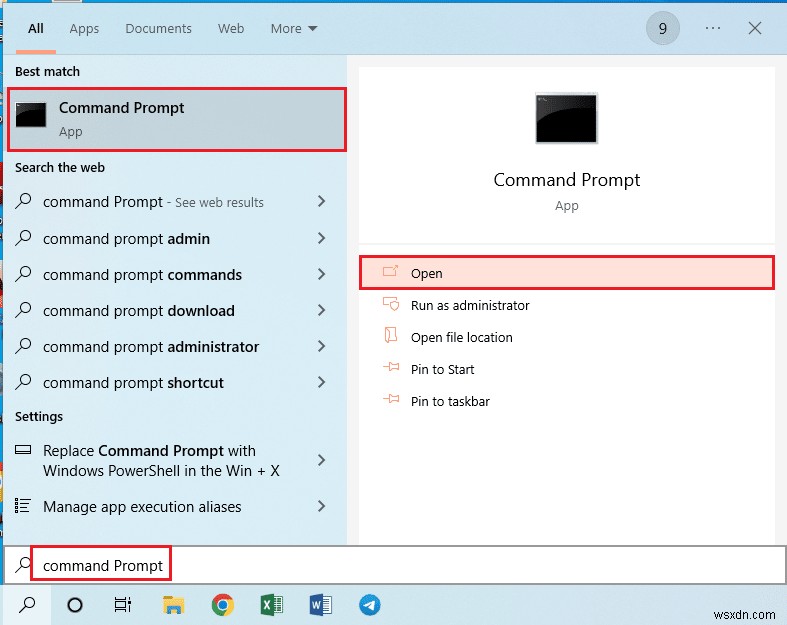Click the magnifier beside 'See web results'
Image resolution: width=787 pixels, height=625 pixels.
coord(23,201)
